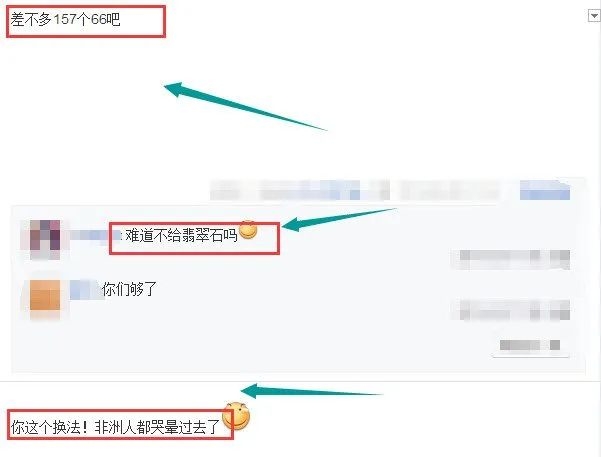Click the teal arrow pointing at 差不多157个66吧
This screenshot has width=601, height=457.
245,106
